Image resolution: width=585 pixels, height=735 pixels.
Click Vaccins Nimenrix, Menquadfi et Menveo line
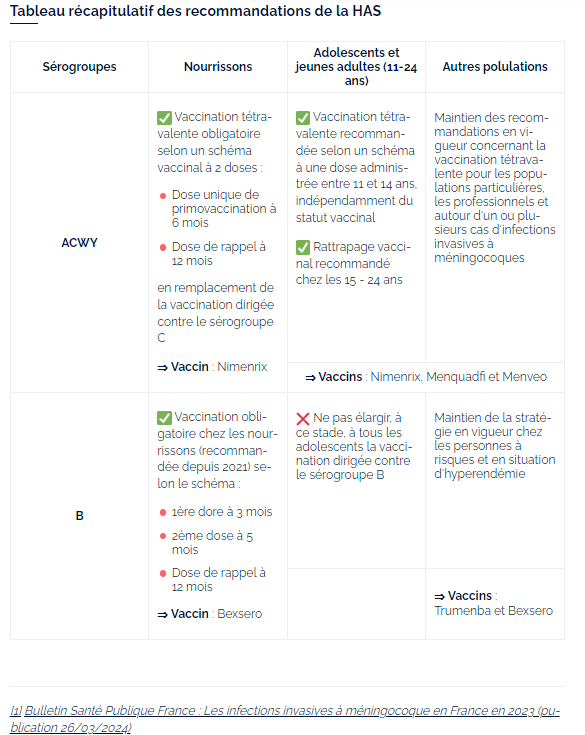point(426,377)
